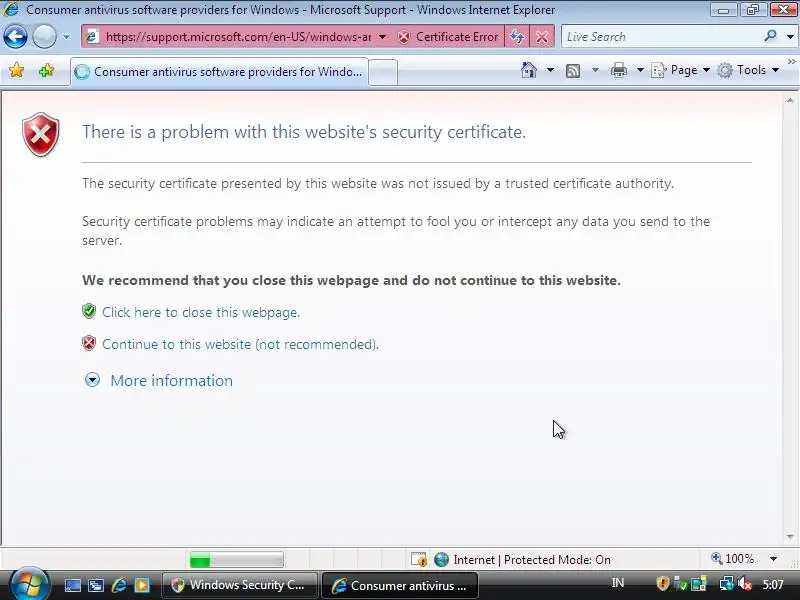800x600 pixels.
Task: Select the Consumer antivirus software providers tab
Action: [219, 72]
